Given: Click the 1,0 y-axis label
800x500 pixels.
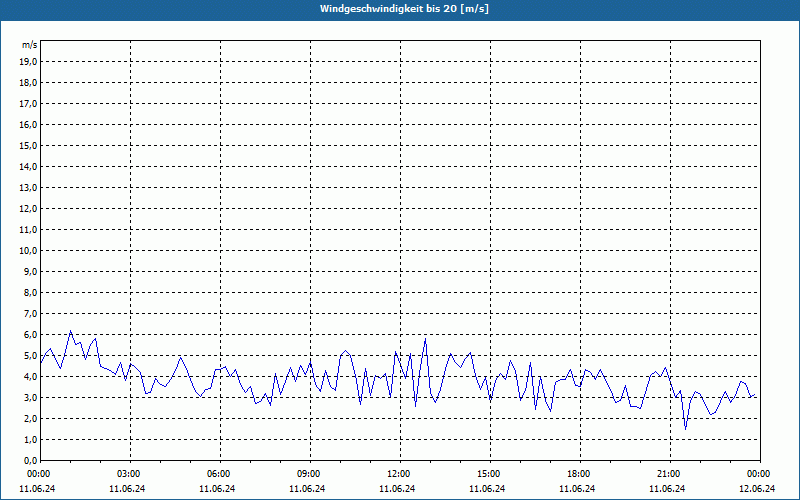Looking at the screenshot, I should pos(30,440).
